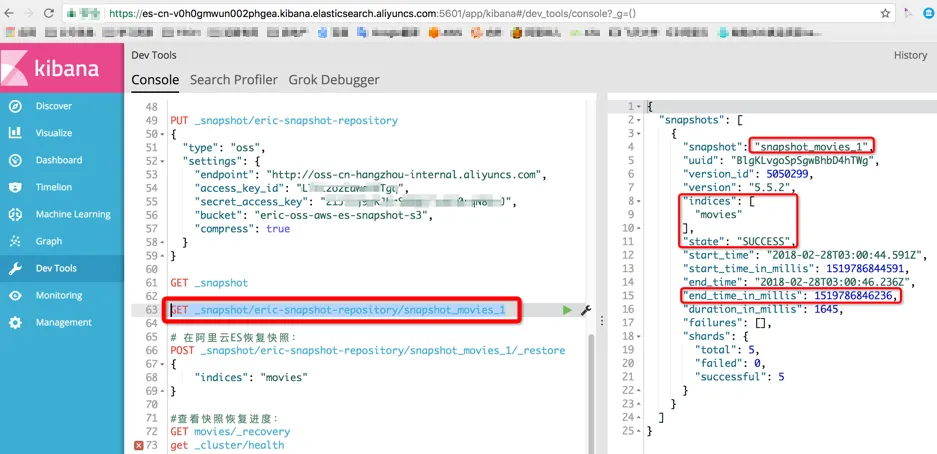937x454 pixels.
Task: Switch to the Grok Debugger tab
Action: pos(333,79)
